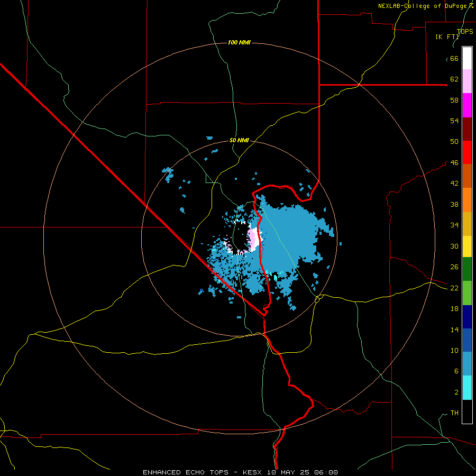The height and width of the screenshot is (476, 476).
Task: Click the orange 42 kft legend swatch
Action: click(467, 200)
